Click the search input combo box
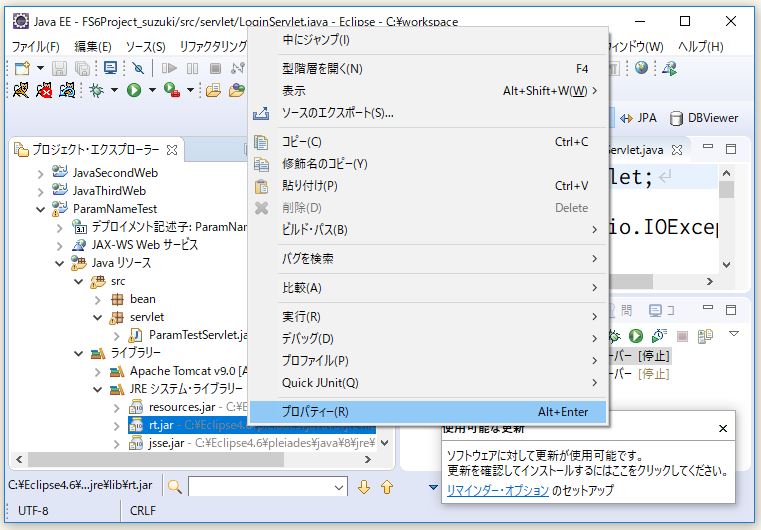This screenshot has width=761, height=530. [x=267, y=487]
